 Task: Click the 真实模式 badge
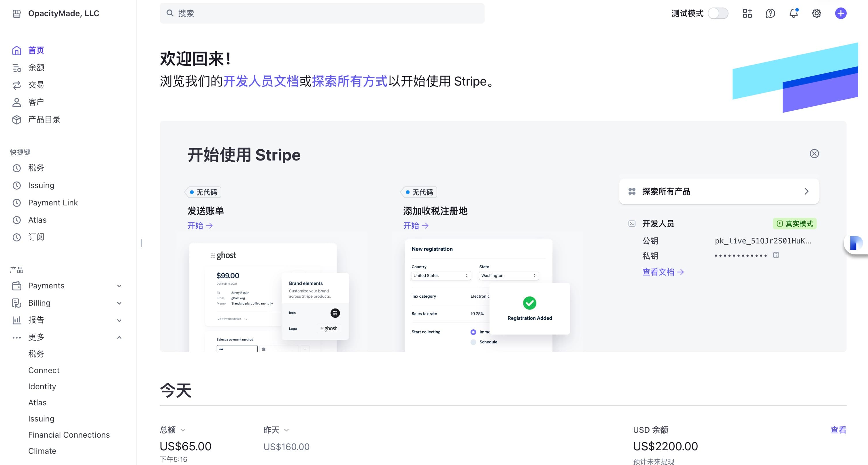coord(795,224)
